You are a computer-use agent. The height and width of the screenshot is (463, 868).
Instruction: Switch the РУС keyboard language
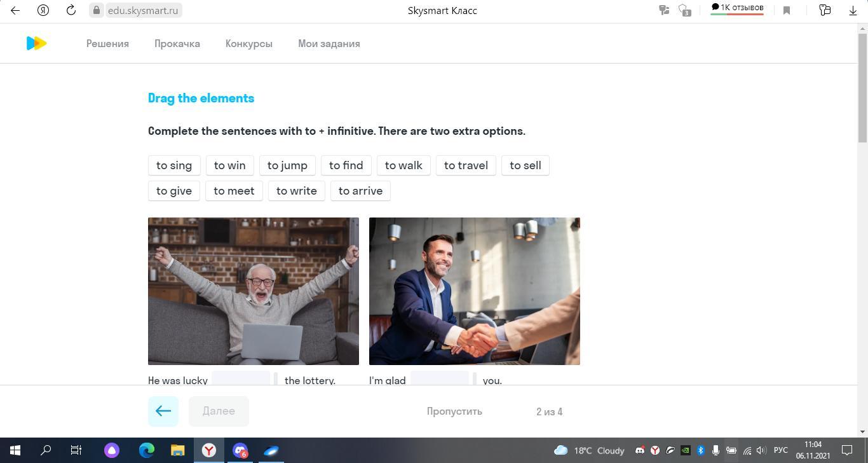click(781, 450)
